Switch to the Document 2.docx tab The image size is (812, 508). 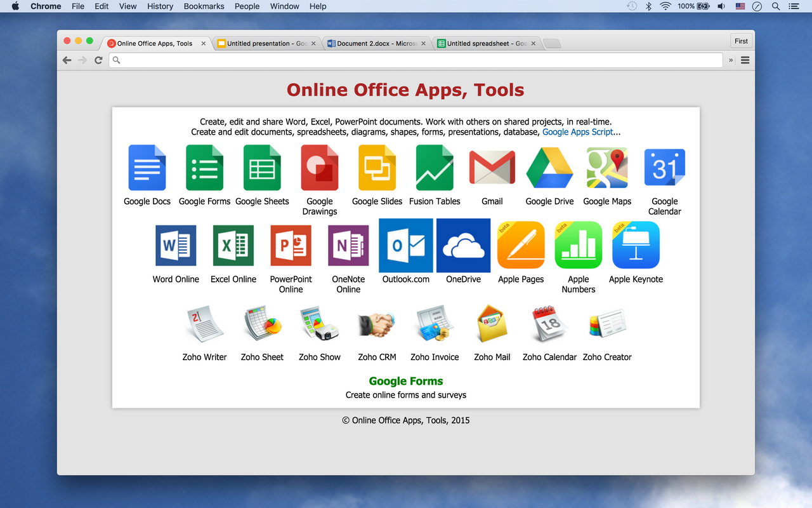(x=374, y=43)
